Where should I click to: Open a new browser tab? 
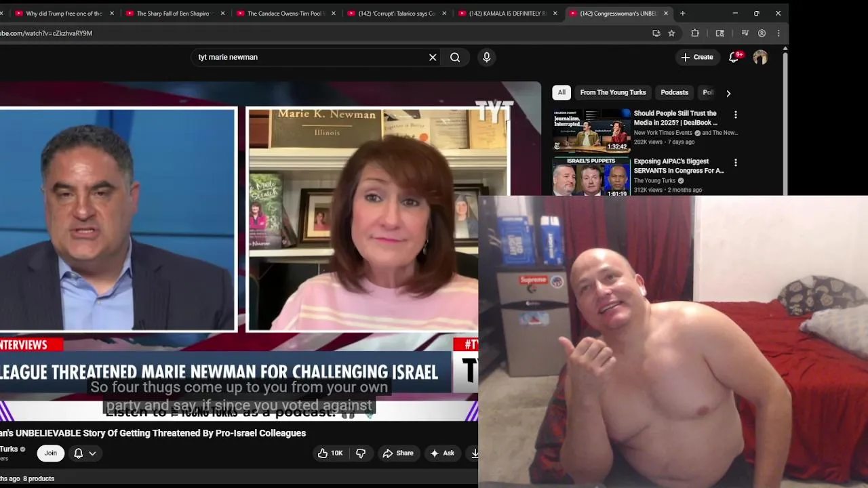tap(682, 13)
